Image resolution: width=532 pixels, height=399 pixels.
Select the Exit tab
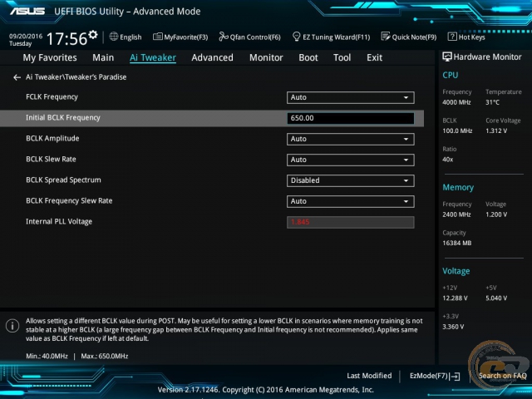[375, 57]
